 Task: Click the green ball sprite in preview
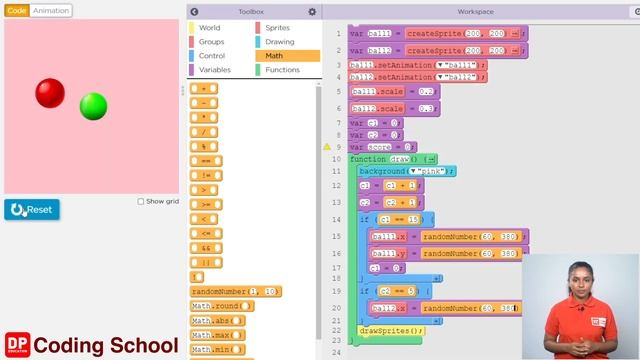click(x=93, y=107)
